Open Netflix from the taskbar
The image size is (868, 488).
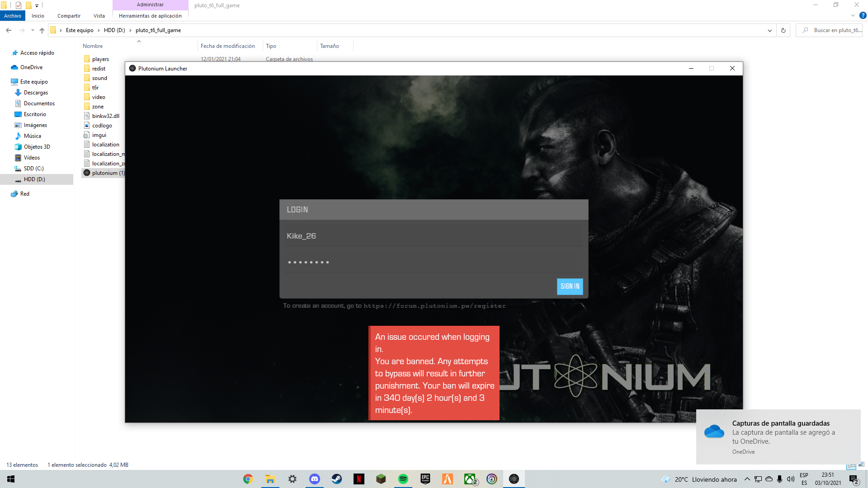(359, 479)
